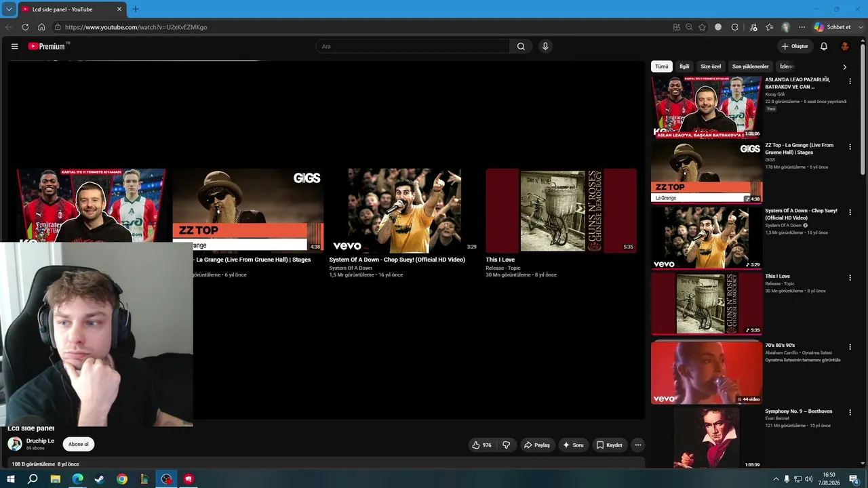Image resolution: width=868 pixels, height=488 pixels.
Task: Click the zoom out magnifier in address bar
Action: 689,27
